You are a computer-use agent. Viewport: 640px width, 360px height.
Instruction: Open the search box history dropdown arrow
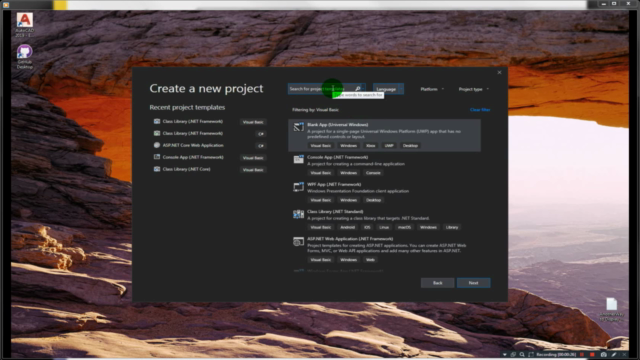(363, 89)
